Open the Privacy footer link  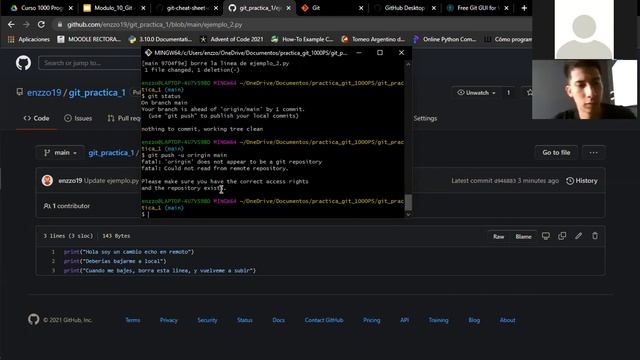point(169,320)
